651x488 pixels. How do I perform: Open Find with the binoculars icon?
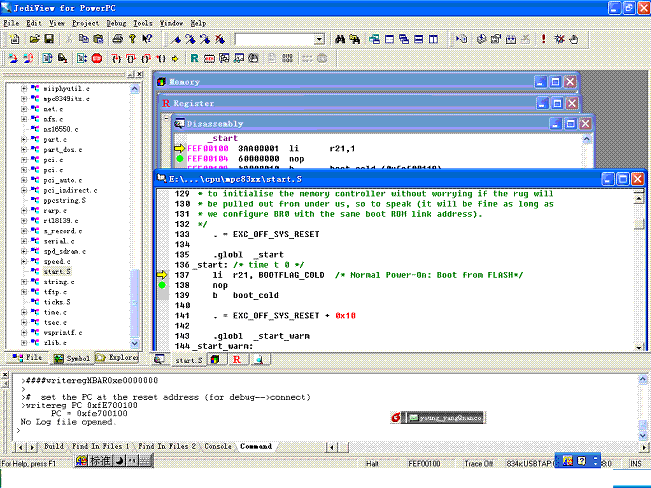click(340, 39)
